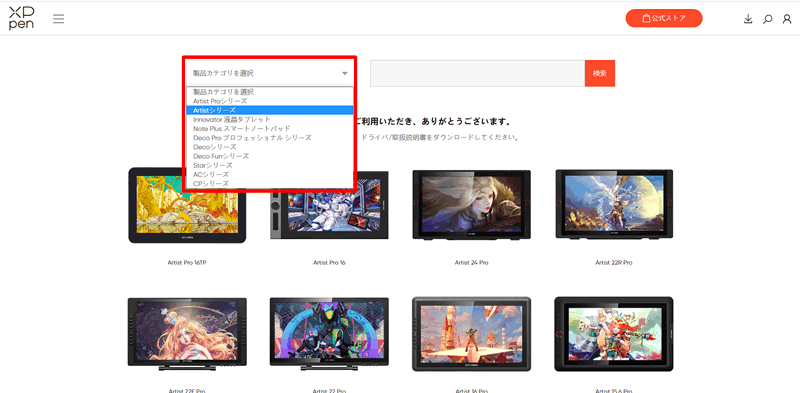Open the search magnifier icon
Image resolution: width=800 pixels, height=393 pixels.
coord(767,19)
